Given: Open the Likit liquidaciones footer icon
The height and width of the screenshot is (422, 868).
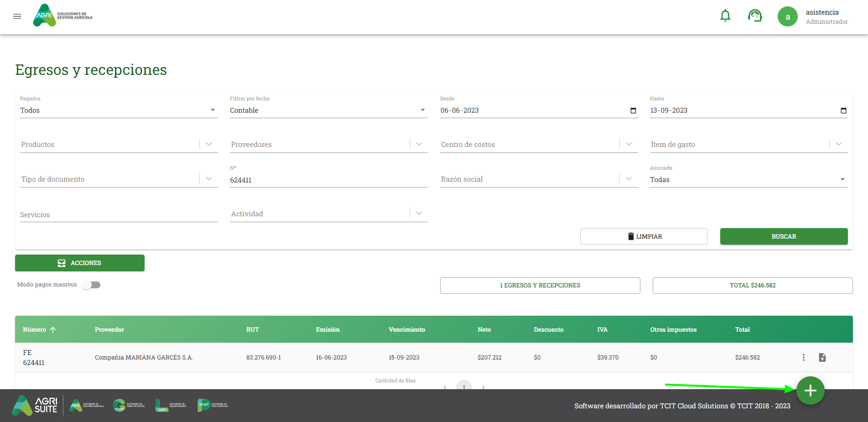Looking at the screenshot, I should [171, 405].
